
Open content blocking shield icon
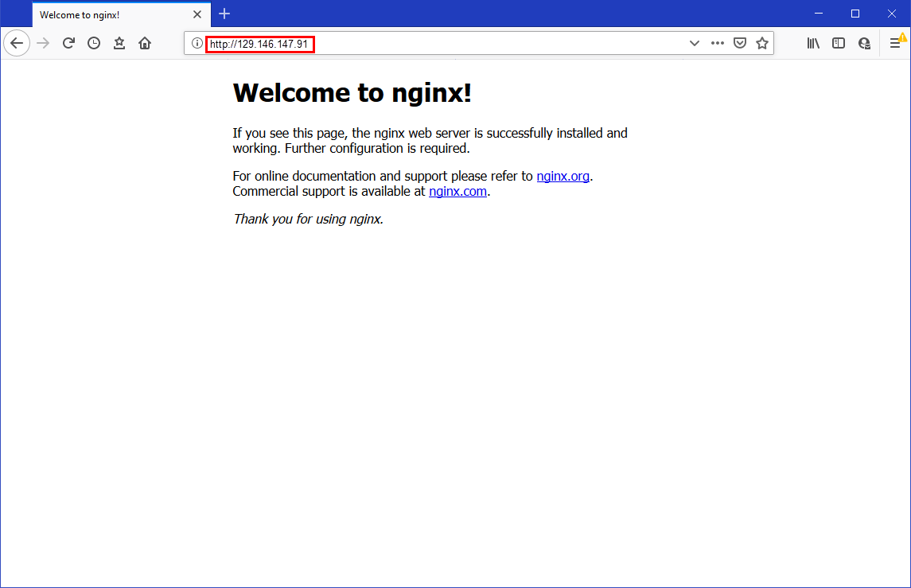[x=740, y=43]
